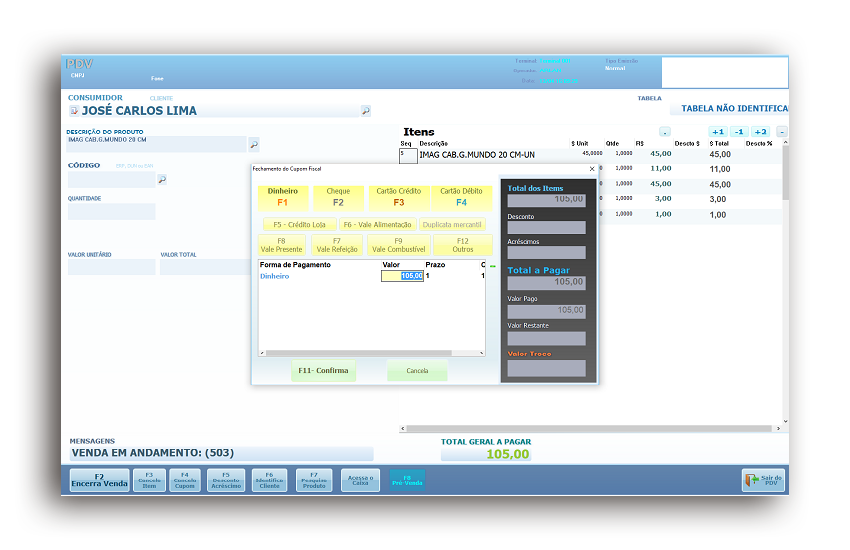The image size is (850, 550).
Task: Confirm payment with F11- Confirma
Action: pos(324,371)
